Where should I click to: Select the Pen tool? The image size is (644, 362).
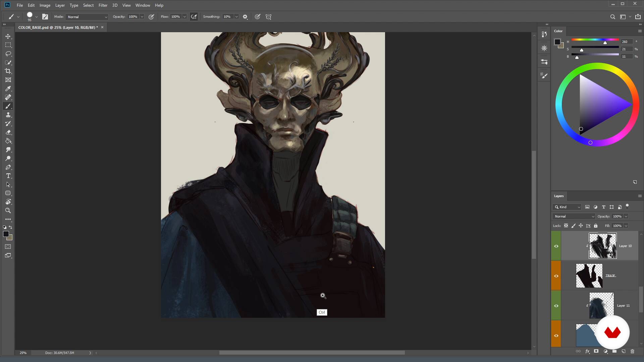click(x=8, y=167)
